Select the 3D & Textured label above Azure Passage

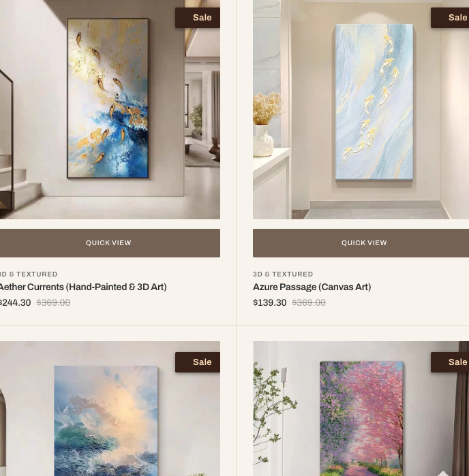pyautogui.click(x=283, y=274)
